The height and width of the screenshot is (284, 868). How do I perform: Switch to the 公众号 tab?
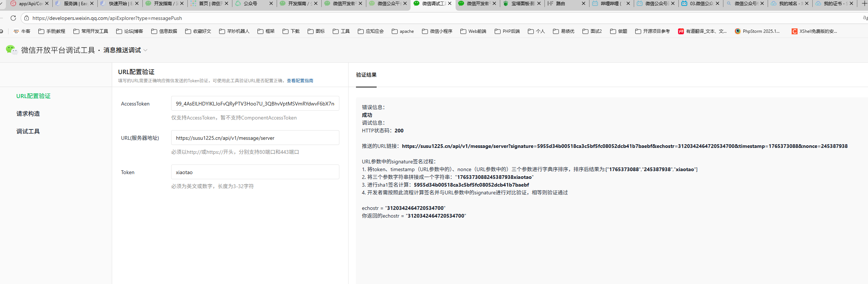point(251,3)
